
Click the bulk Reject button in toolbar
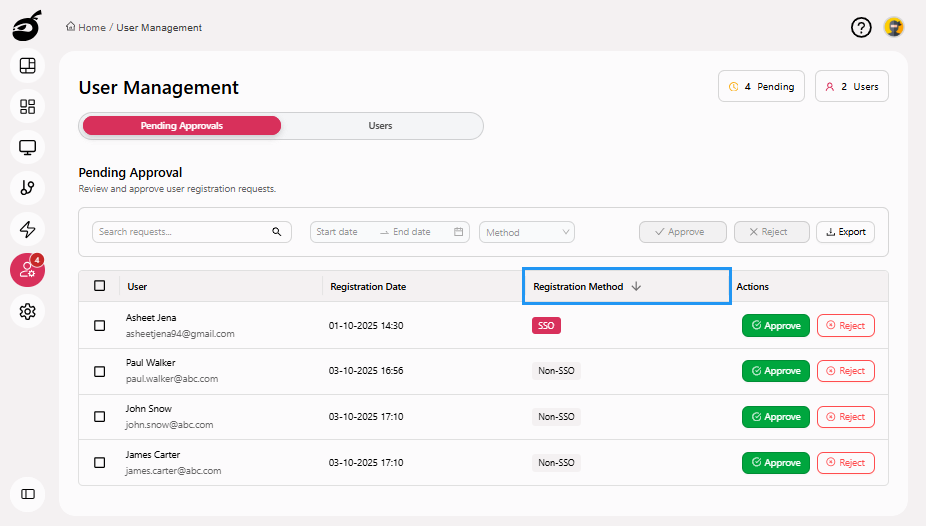(x=772, y=232)
